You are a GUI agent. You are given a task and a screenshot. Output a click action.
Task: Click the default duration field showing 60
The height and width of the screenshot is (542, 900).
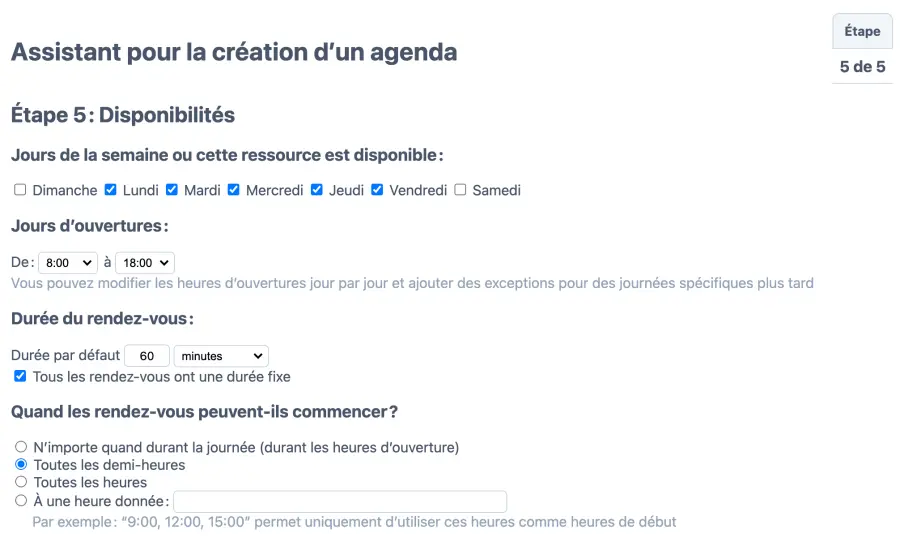(x=148, y=356)
